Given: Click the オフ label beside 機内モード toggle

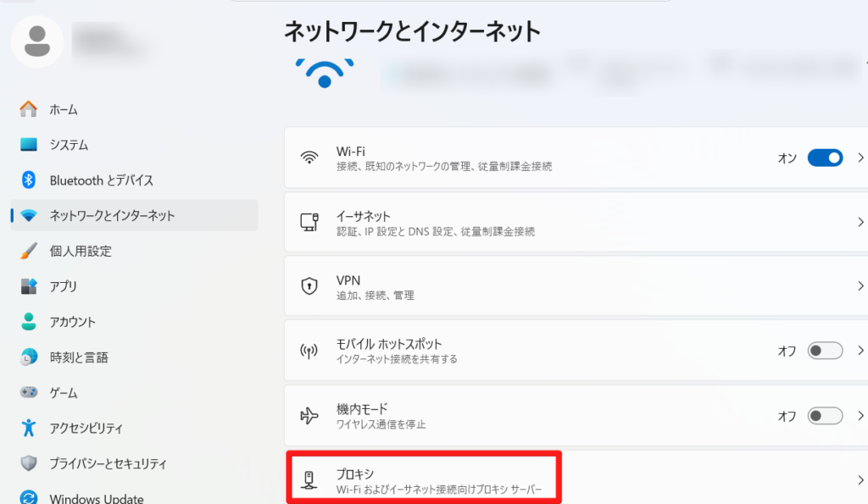Looking at the screenshot, I should click(x=787, y=416).
